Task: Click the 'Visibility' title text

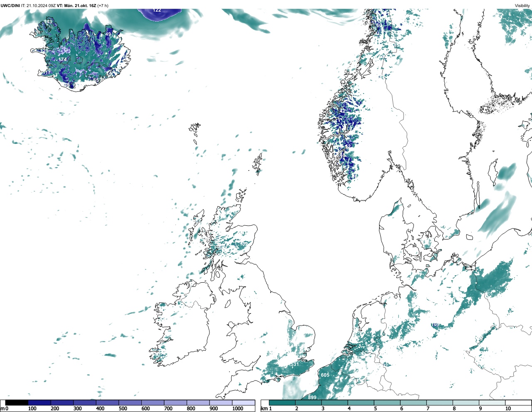Action: 522,5
